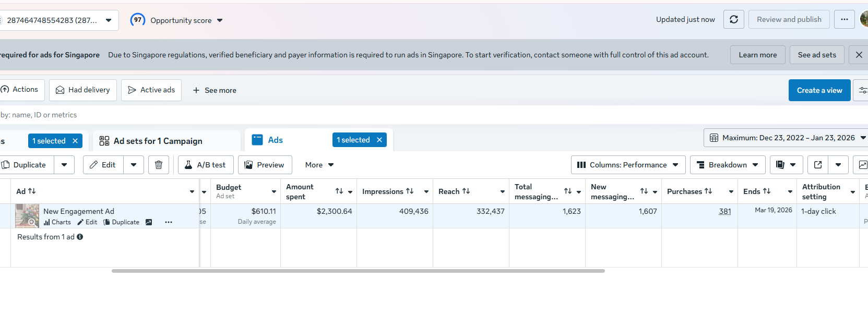Open Budget column options arrow

click(274, 192)
